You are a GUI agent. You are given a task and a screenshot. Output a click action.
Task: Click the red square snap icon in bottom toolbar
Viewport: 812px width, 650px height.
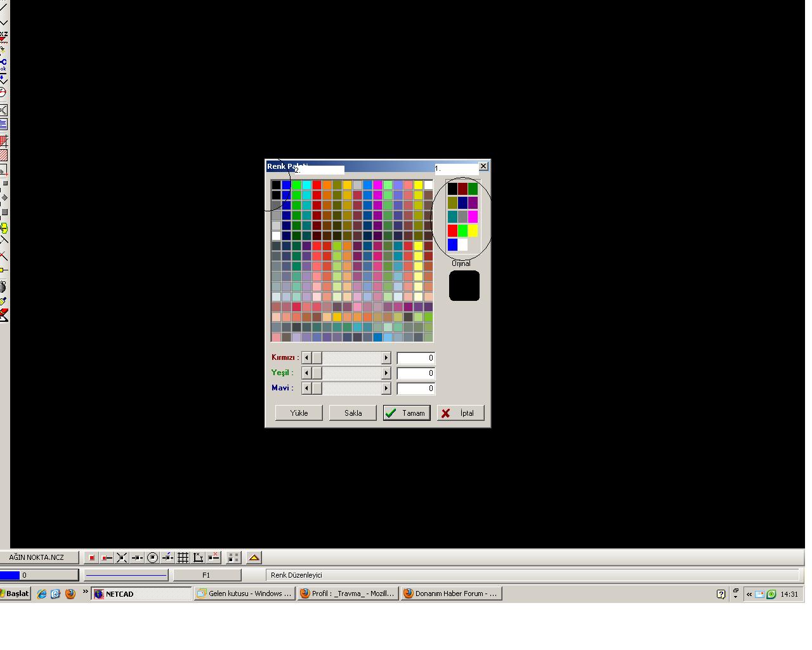(x=91, y=557)
